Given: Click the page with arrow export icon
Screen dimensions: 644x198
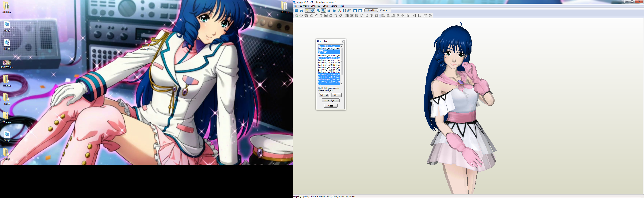Looking at the screenshot, I should click(366, 16).
